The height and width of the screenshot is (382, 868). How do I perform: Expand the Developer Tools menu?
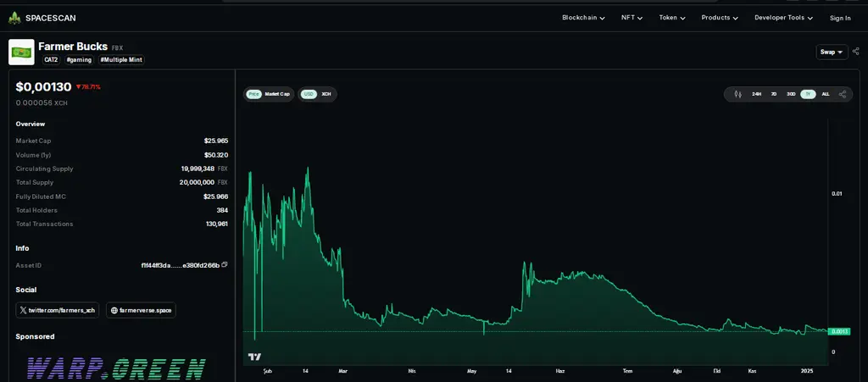[x=783, y=18]
